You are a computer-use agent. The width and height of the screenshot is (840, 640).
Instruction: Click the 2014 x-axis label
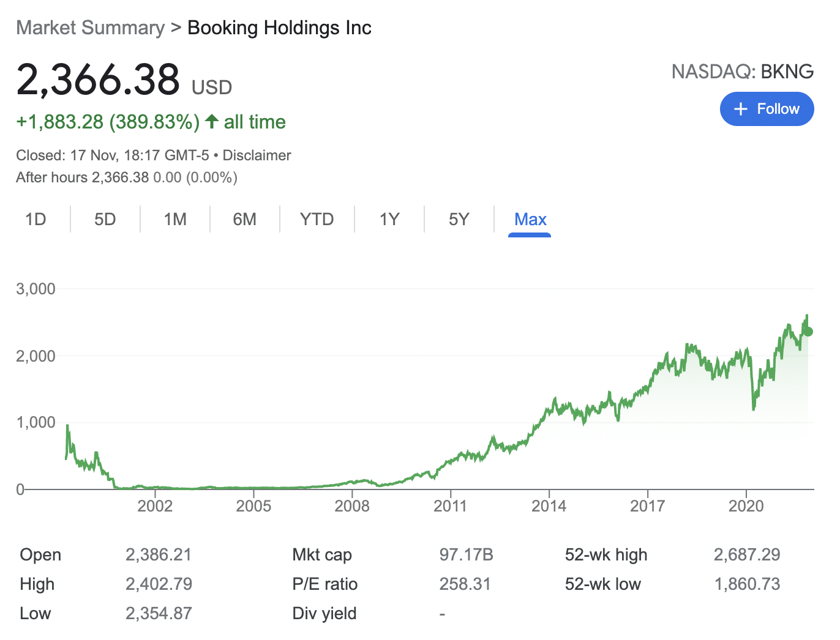(x=549, y=506)
